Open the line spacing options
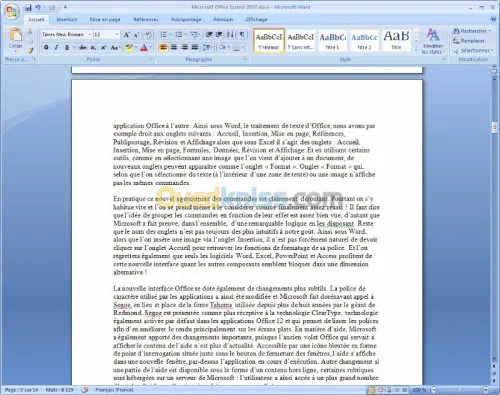The width and height of the screenshot is (500, 395). click(207, 47)
